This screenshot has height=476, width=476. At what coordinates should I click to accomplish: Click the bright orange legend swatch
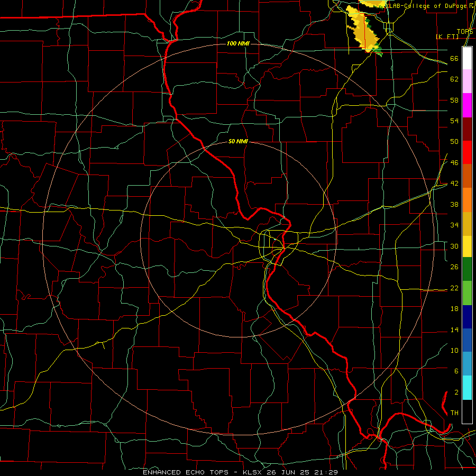click(467, 200)
